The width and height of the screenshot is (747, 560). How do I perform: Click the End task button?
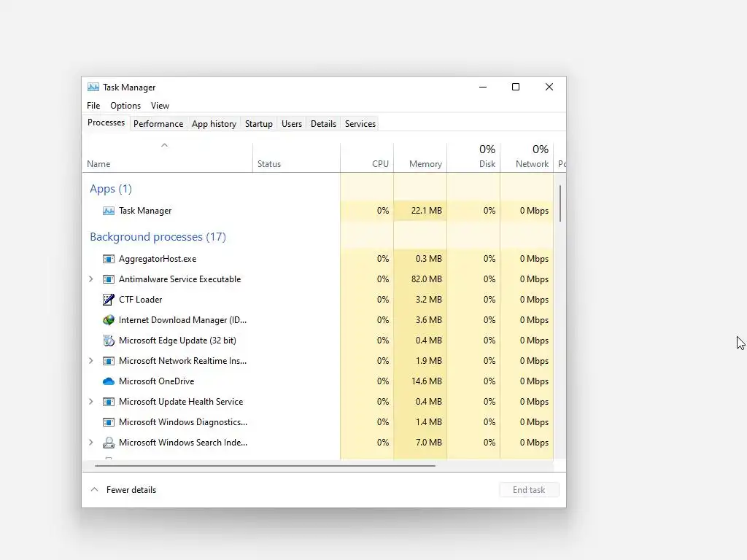point(529,489)
